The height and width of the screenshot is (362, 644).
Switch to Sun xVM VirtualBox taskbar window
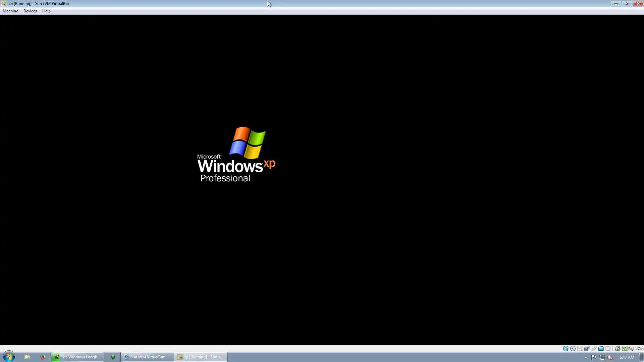[x=147, y=357]
